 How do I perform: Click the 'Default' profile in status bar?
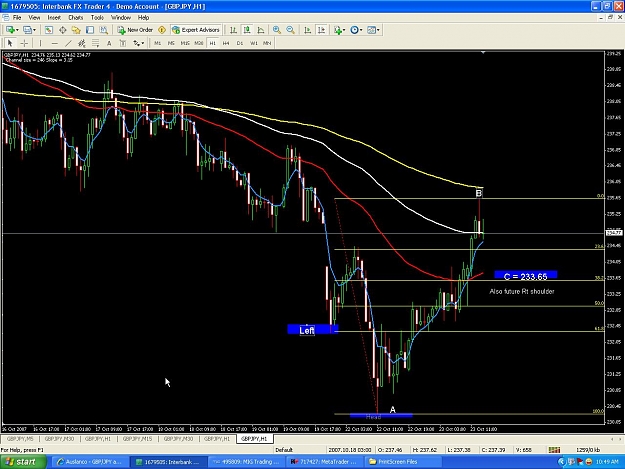(284, 450)
